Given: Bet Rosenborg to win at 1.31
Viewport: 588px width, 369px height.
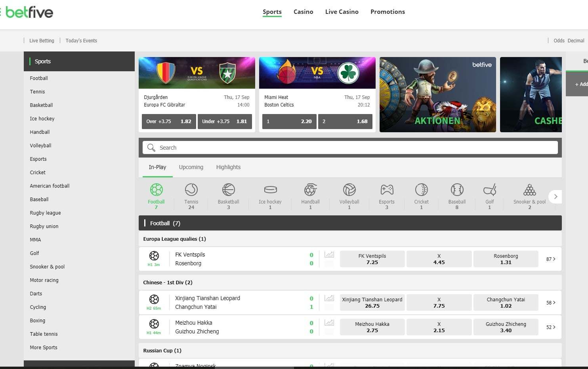Looking at the screenshot, I should point(506,259).
